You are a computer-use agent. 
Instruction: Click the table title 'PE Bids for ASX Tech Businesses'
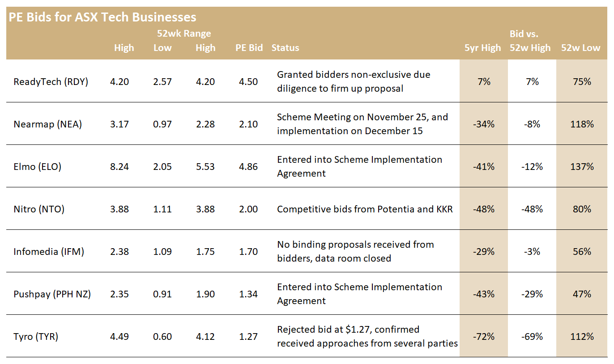tap(102, 17)
